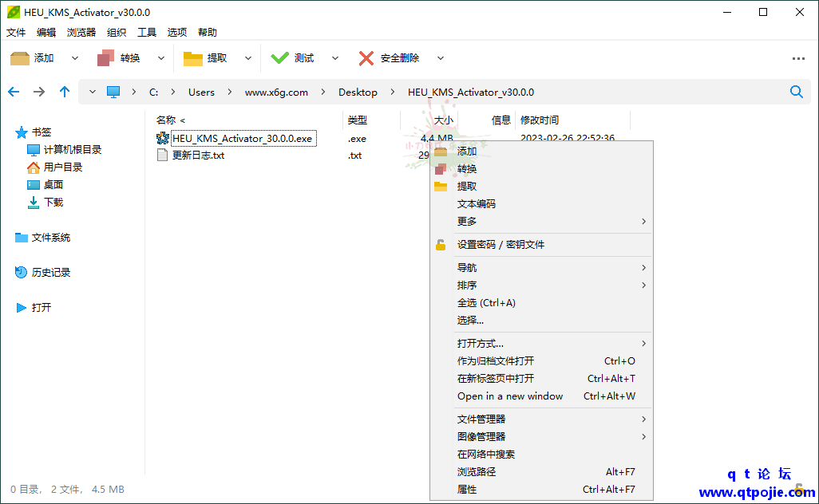Image resolution: width=819 pixels, height=504 pixels.
Task: Click the lock icon beside 设置密码
Action: [x=441, y=245]
